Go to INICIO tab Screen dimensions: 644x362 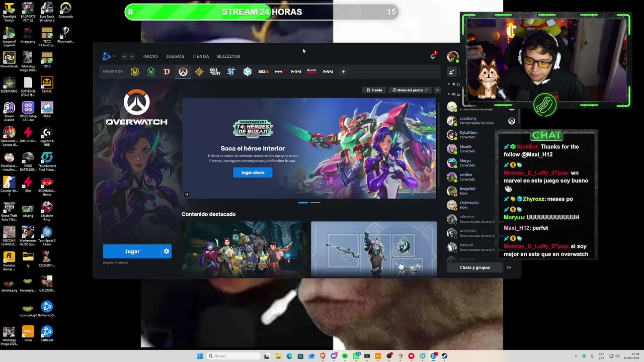coord(150,56)
